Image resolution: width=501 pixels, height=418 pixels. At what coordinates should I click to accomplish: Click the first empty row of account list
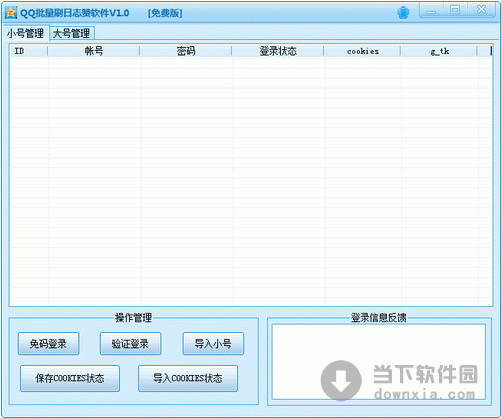(251, 63)
